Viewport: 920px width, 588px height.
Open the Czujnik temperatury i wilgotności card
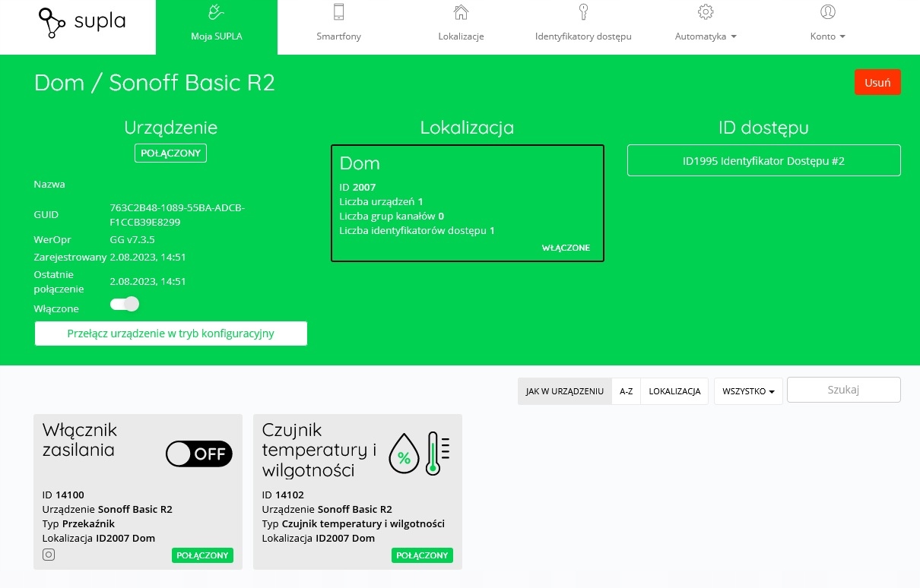click(x=357, y=492)
